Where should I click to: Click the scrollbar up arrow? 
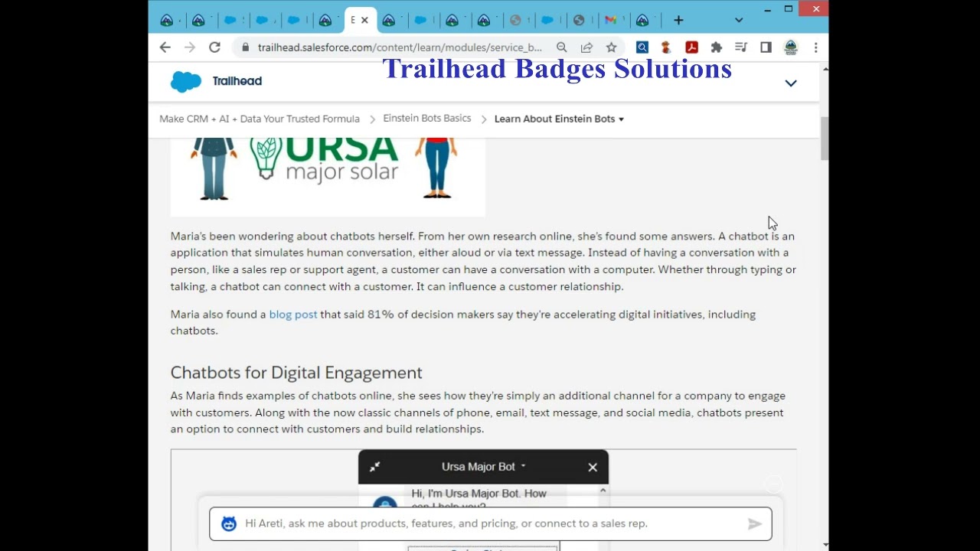click(825, 70)
